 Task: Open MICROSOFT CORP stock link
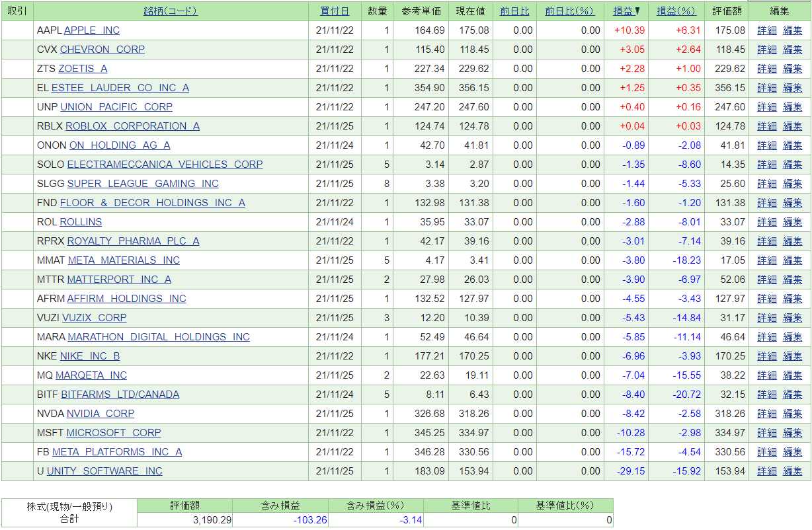(114, 433)
